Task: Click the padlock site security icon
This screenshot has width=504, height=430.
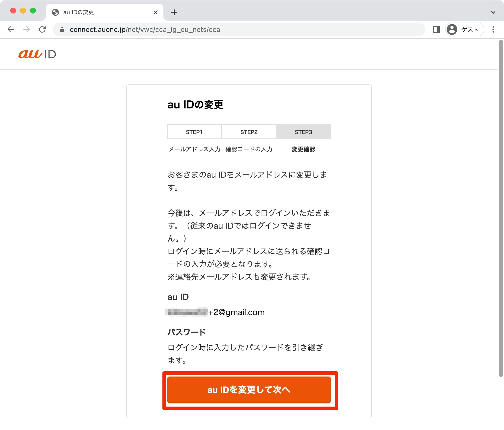Action: click(62, 30)
